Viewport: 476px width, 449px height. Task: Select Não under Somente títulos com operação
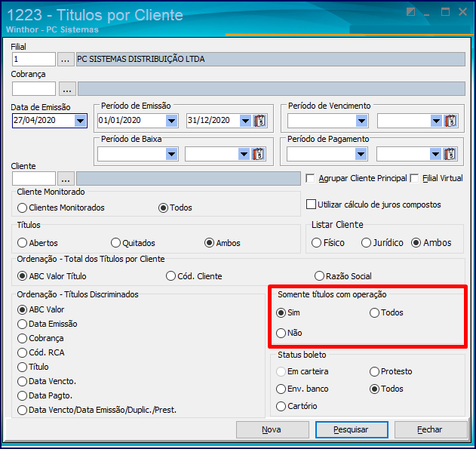click(281, 333)
